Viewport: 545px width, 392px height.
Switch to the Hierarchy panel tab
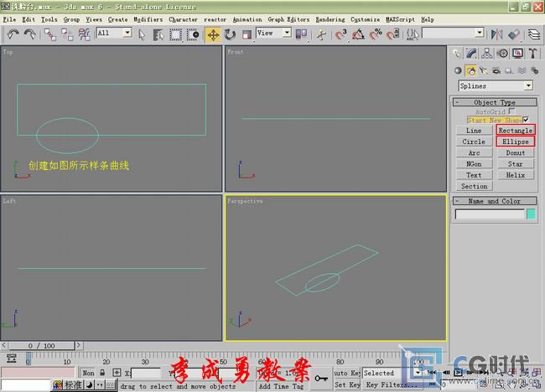point(486,54)
